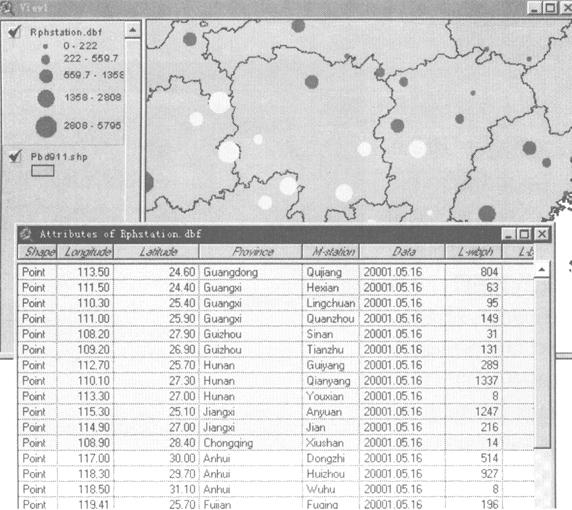Select the 1358 - 2808 legend circle
Screen dimensions: 572x510
(46, 98)
